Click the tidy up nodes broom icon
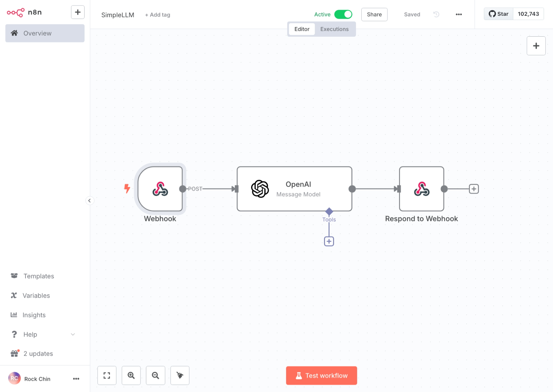553x392 pixels. coord(180,375)
